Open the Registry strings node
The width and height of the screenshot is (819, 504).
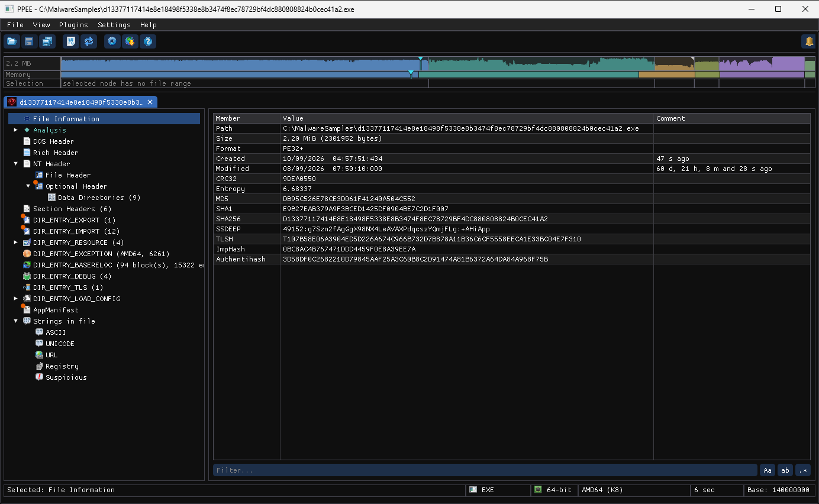62,366
